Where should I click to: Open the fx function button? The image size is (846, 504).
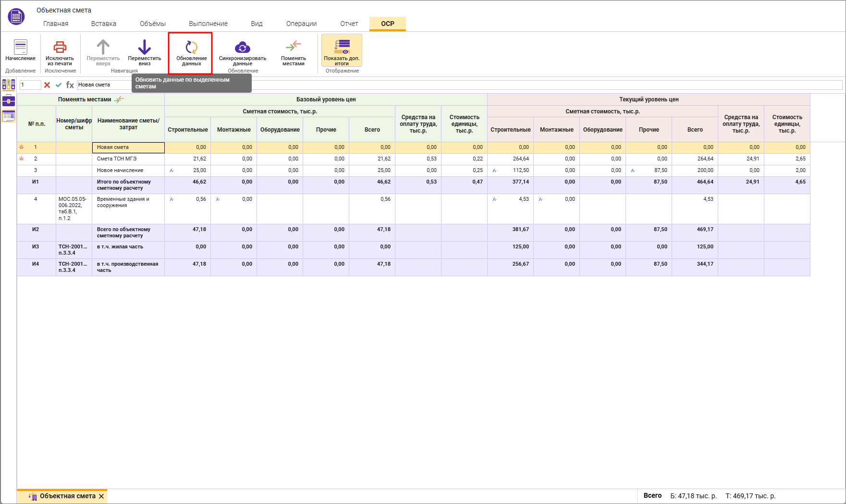(x=70, y=85)
